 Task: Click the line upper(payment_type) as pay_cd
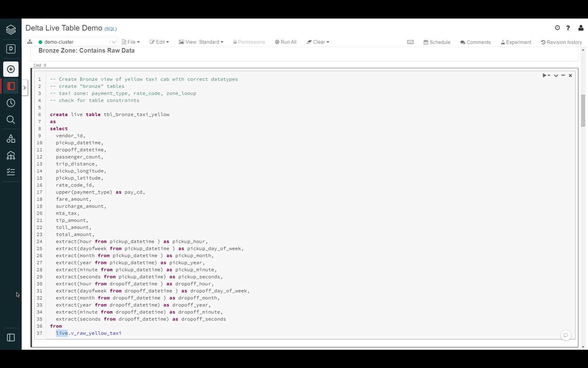tap(100, 192)
